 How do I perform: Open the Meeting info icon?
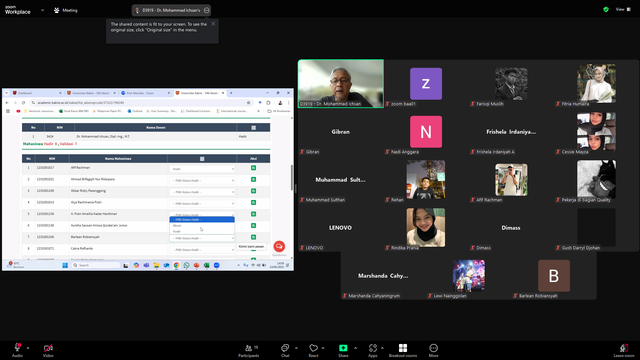56,10
